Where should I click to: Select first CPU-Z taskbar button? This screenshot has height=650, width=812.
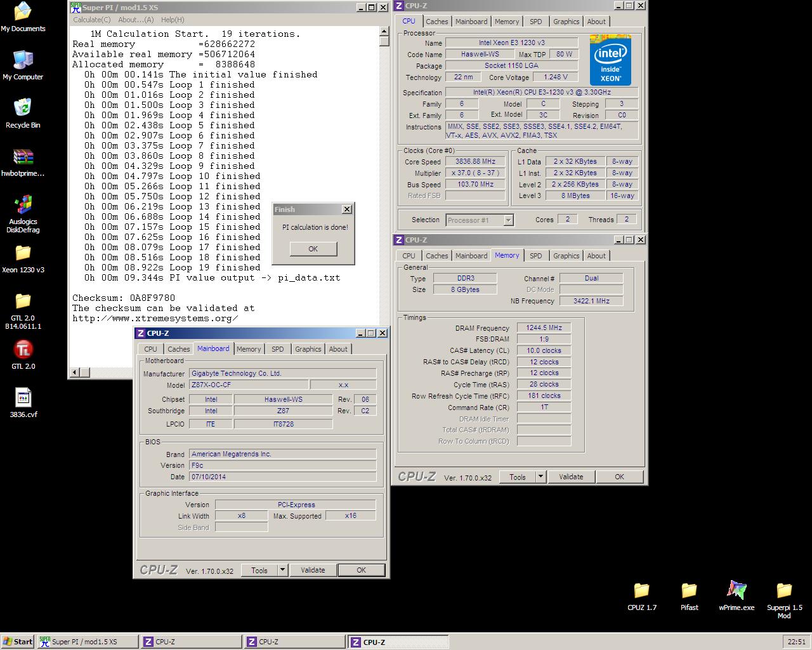pyautogui.click(x=192, y=642)
